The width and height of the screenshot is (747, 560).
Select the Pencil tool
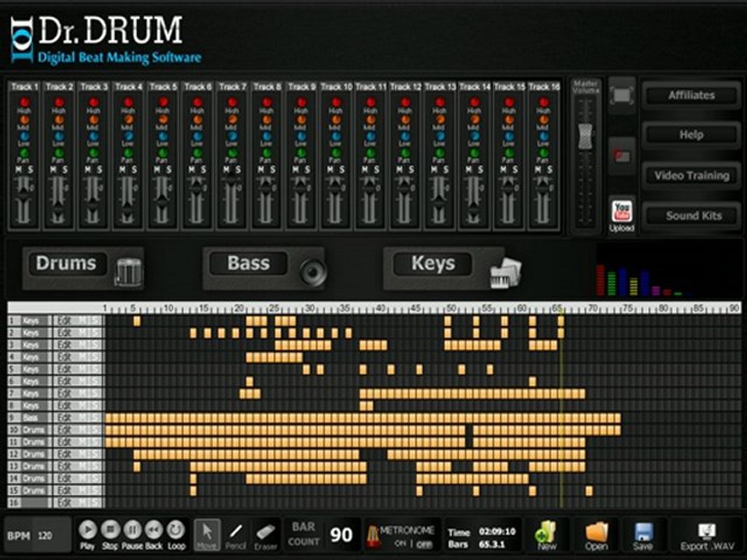click(235, 534)
